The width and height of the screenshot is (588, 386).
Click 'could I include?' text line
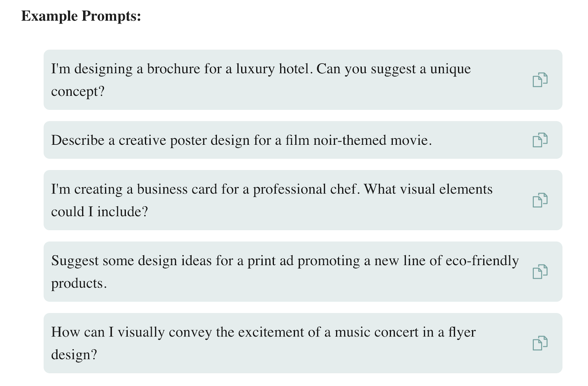click(100, 212)
